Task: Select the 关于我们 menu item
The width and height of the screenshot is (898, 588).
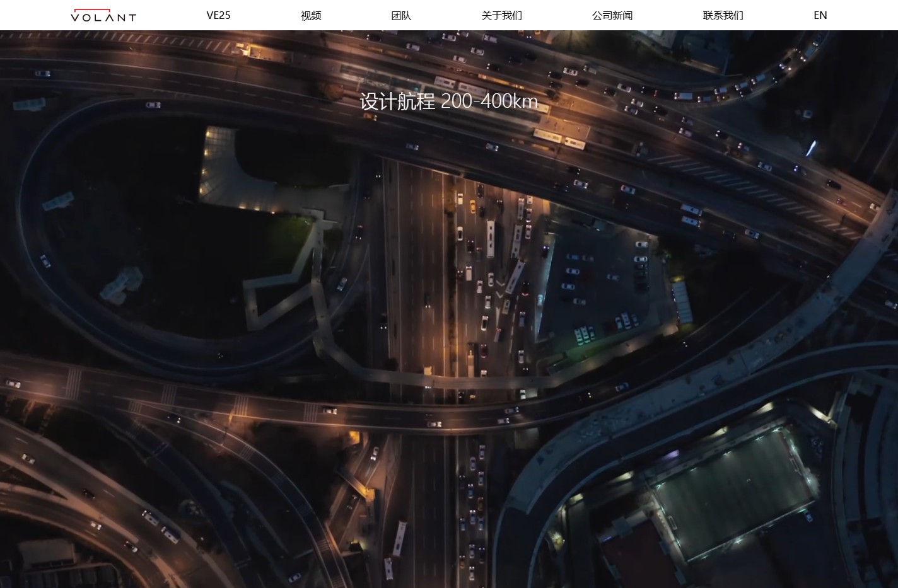Action: pyautogui.click(x=502, y=15)
